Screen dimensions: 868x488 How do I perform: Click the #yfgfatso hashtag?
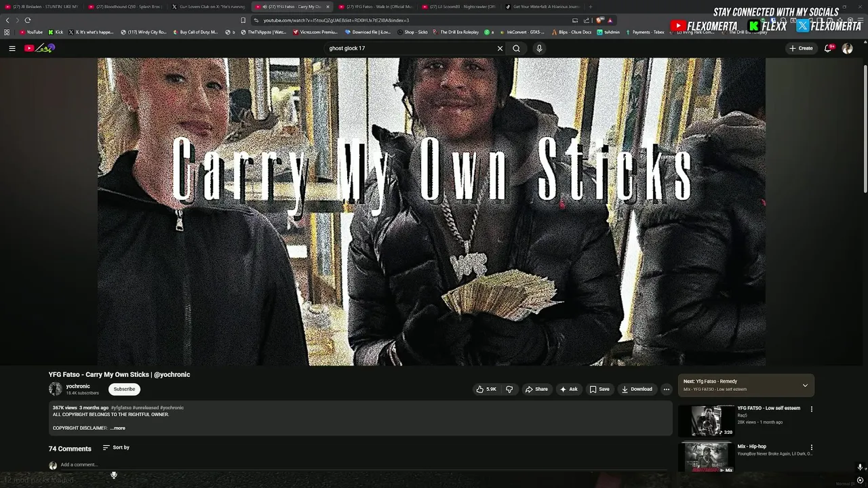[x=121, y=408]
